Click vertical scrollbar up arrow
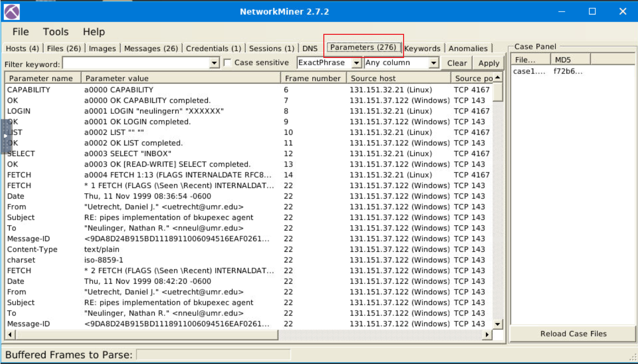638x364 pixels. click(498, 77)
